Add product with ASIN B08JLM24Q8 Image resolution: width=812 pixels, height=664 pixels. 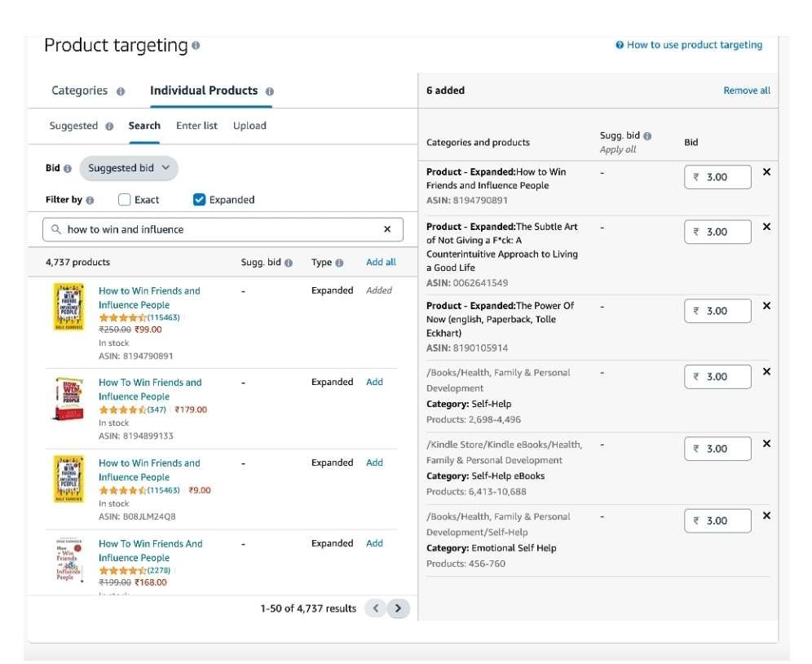pos(374,463)
